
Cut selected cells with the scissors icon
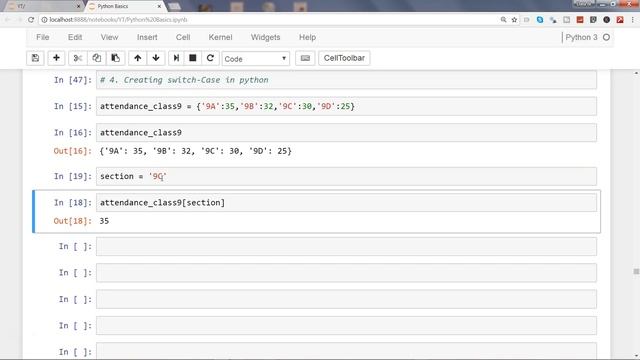click(77, 58)
